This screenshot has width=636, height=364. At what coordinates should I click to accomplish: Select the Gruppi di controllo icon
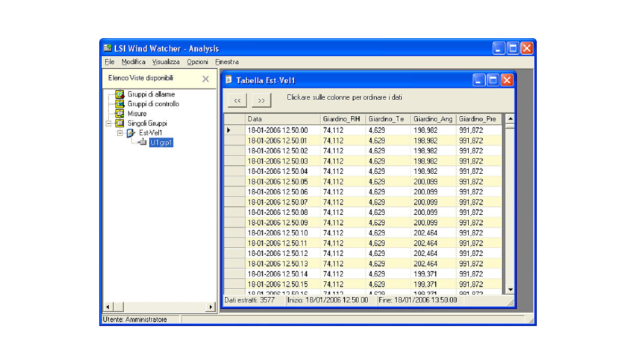click(120, 104)
